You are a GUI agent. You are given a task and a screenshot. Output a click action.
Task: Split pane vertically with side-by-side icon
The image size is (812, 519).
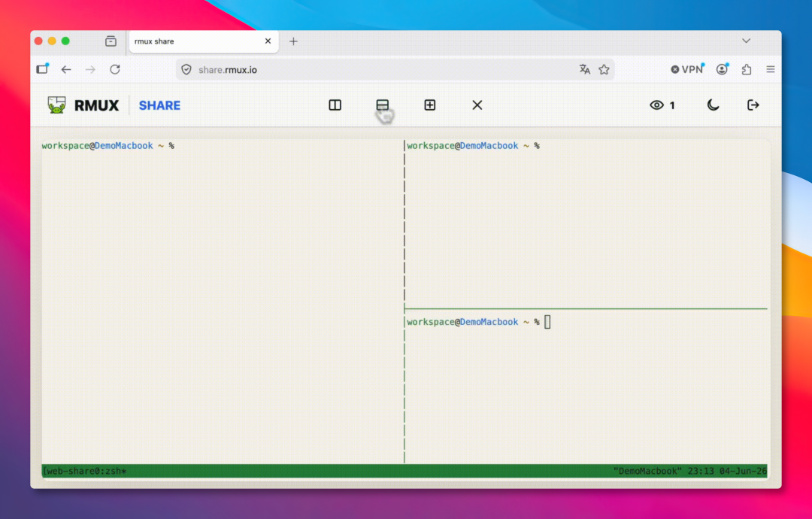click(x=335, y=105)
